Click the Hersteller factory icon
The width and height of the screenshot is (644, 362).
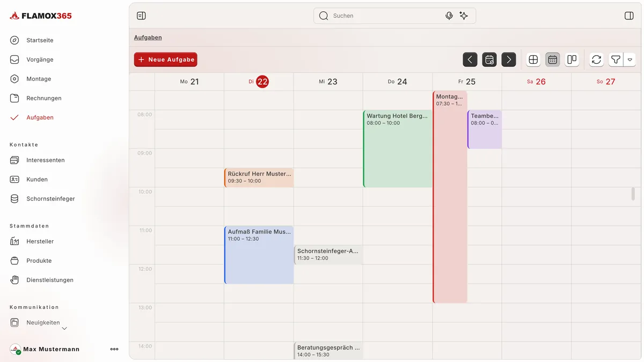(x=14, y=241)
